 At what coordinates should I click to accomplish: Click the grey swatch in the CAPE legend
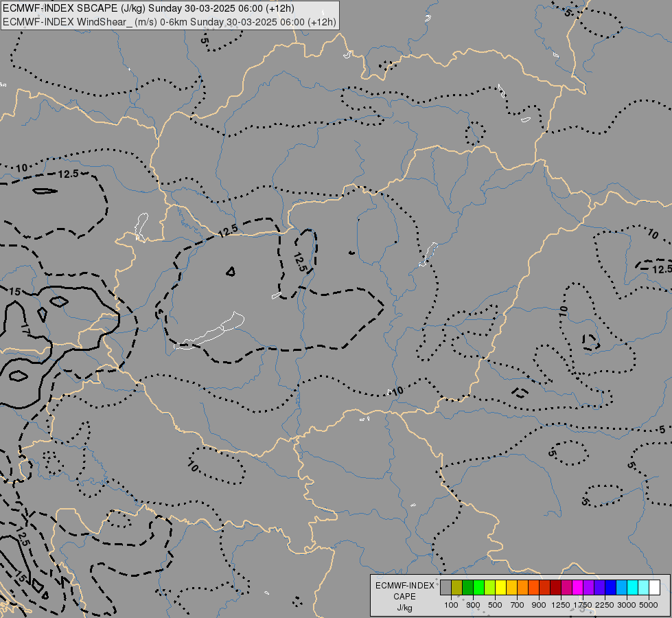click(x=445, y=588)
